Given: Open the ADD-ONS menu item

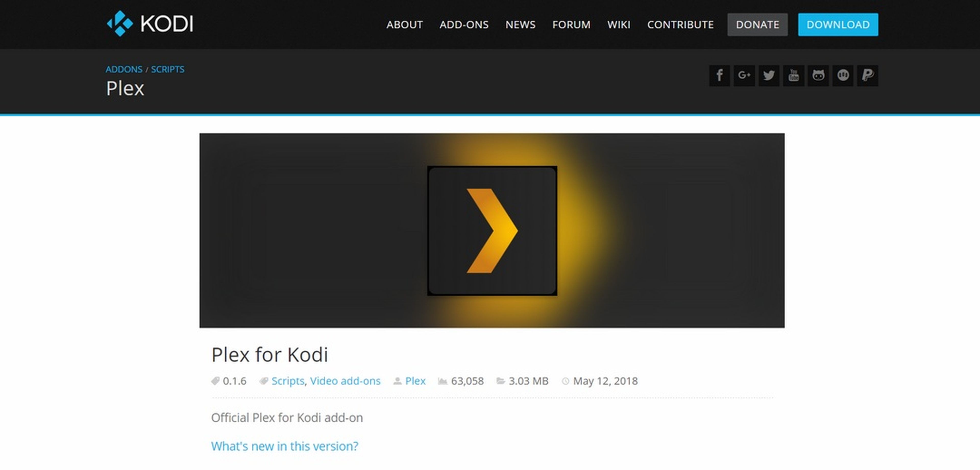Looking at the screenshot, I should pyautogui.click(x=464, y=24).
